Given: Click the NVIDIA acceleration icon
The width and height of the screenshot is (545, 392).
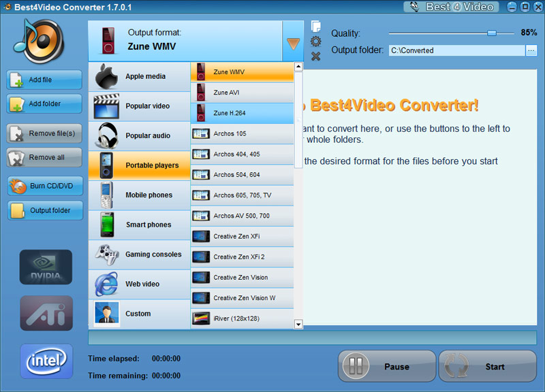Looking at the screenshot, I should coord(46,267).
